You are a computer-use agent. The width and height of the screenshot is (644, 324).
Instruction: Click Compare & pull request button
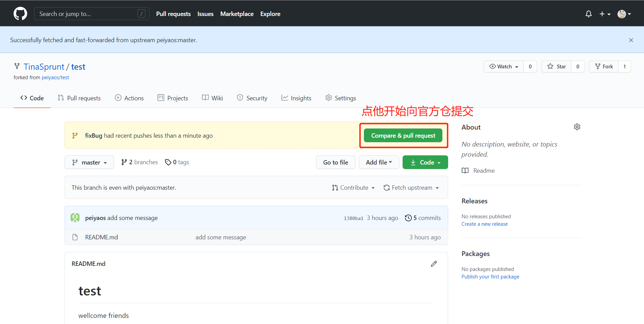[x=403, y=135]
